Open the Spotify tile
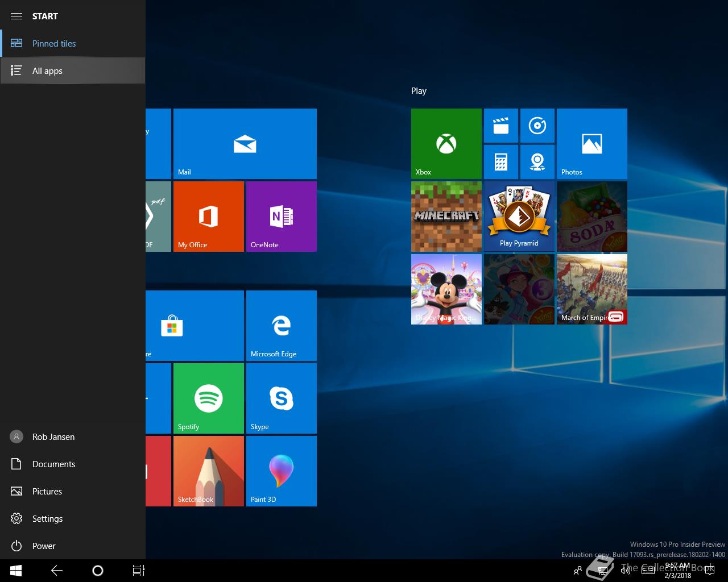 point(209,398)
